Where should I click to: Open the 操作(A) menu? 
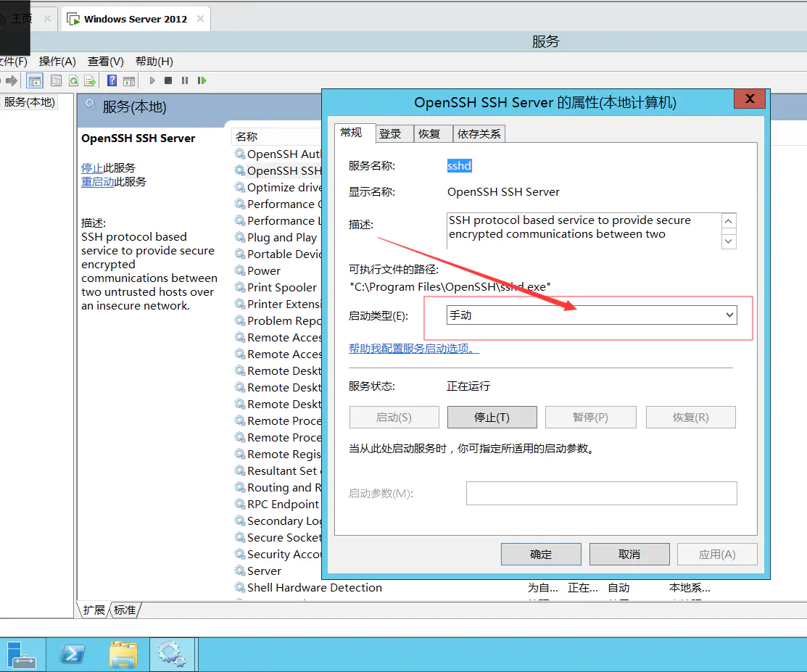click(57, 62)
